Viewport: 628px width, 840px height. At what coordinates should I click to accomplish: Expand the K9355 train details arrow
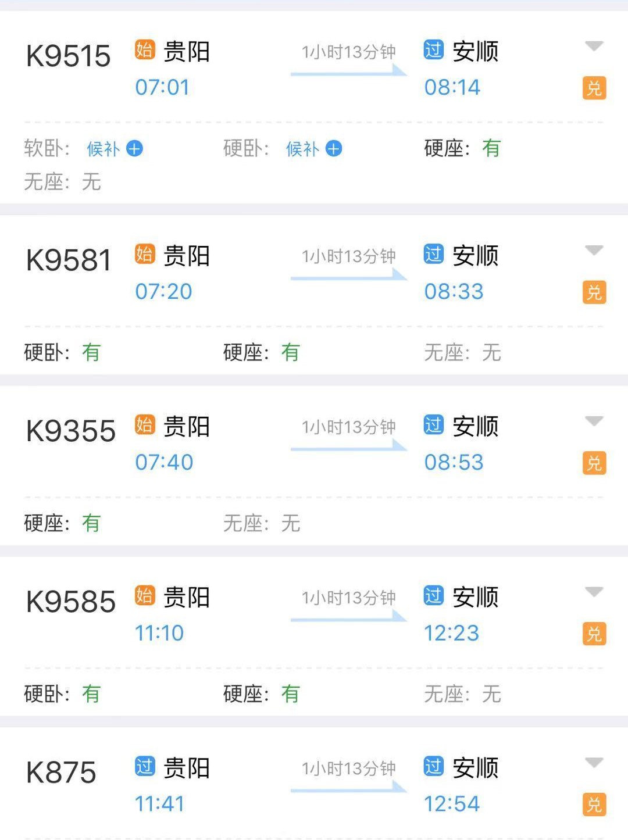(x=594, y=421)
